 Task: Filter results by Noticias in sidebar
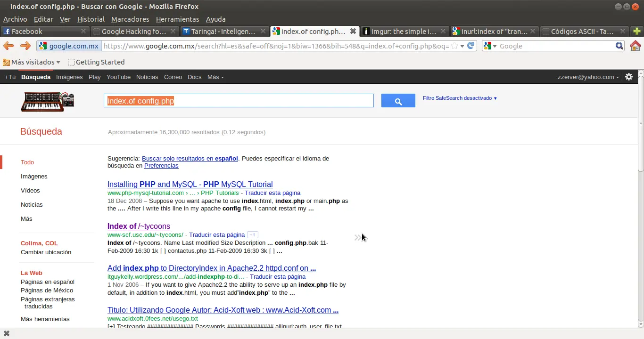32,204
